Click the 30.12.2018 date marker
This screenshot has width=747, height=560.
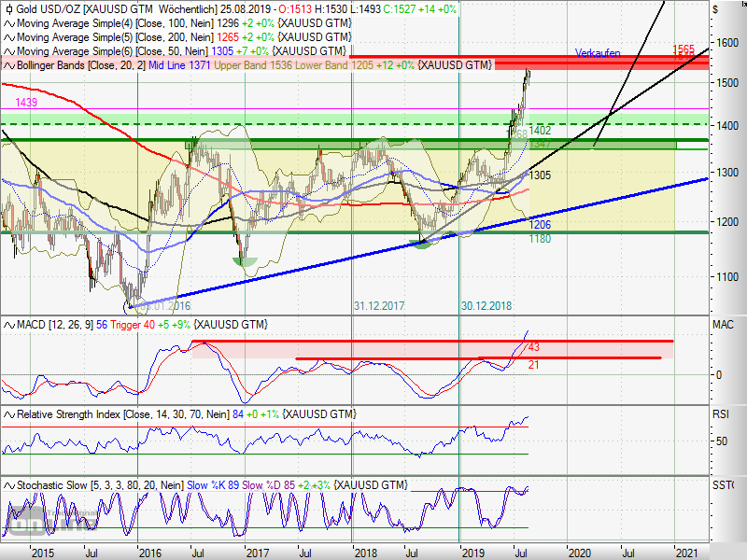486,306
